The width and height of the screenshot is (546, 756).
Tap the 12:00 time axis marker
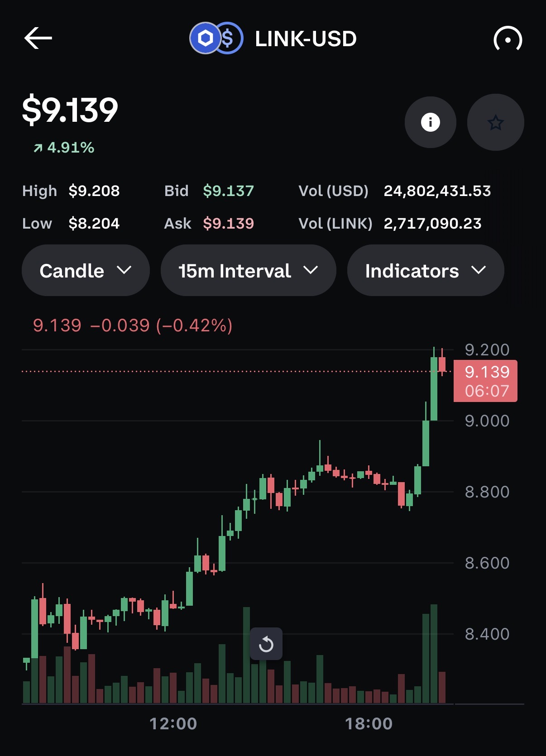[173, 723]
